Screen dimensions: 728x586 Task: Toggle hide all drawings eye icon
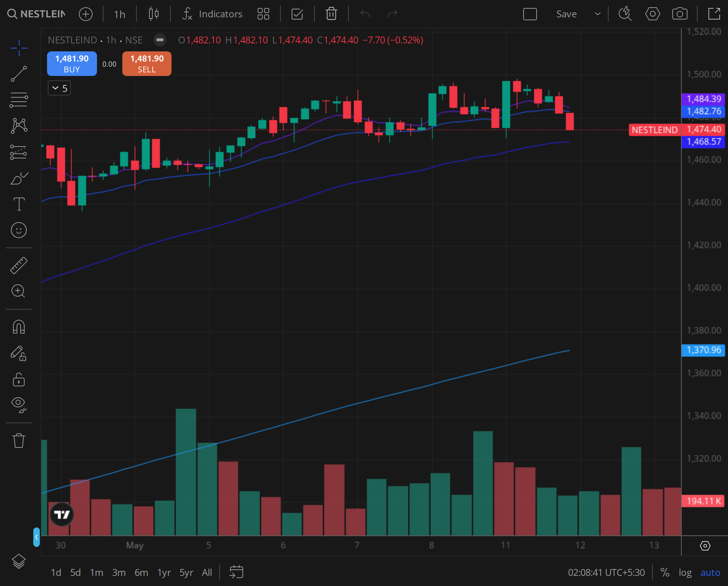pyautogui.click(x=19, y=405)
